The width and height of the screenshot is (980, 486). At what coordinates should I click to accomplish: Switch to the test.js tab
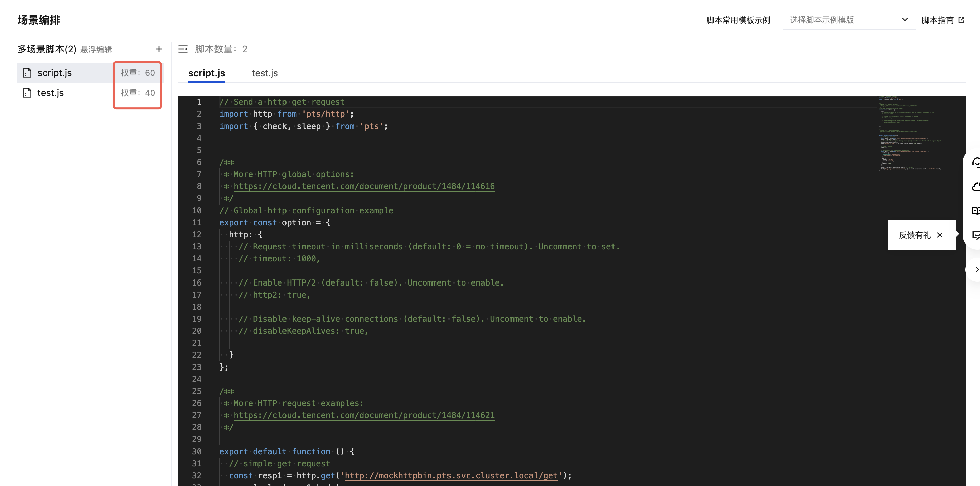pos(265,73)
